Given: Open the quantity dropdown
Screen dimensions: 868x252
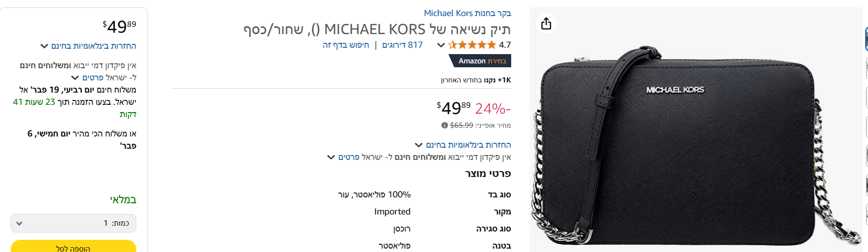Looking at the screenshot, I should pos(74,223).
